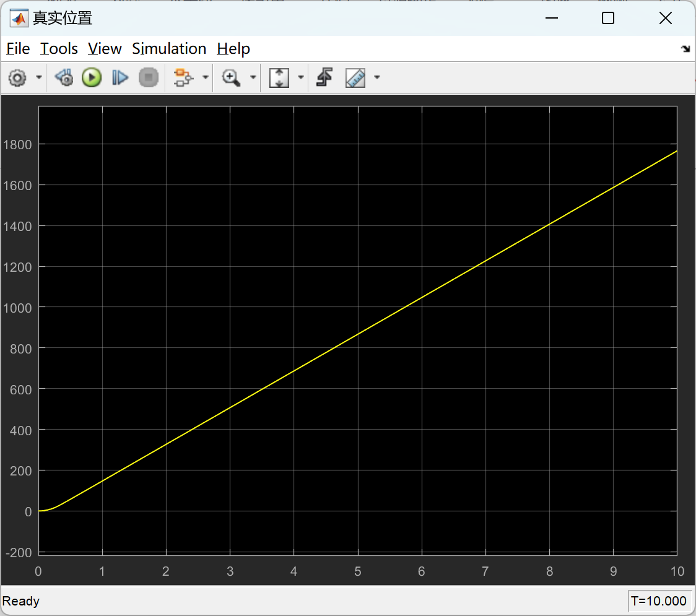
Task: Click the 1800 y-axis label
Action: coord(17,145)
